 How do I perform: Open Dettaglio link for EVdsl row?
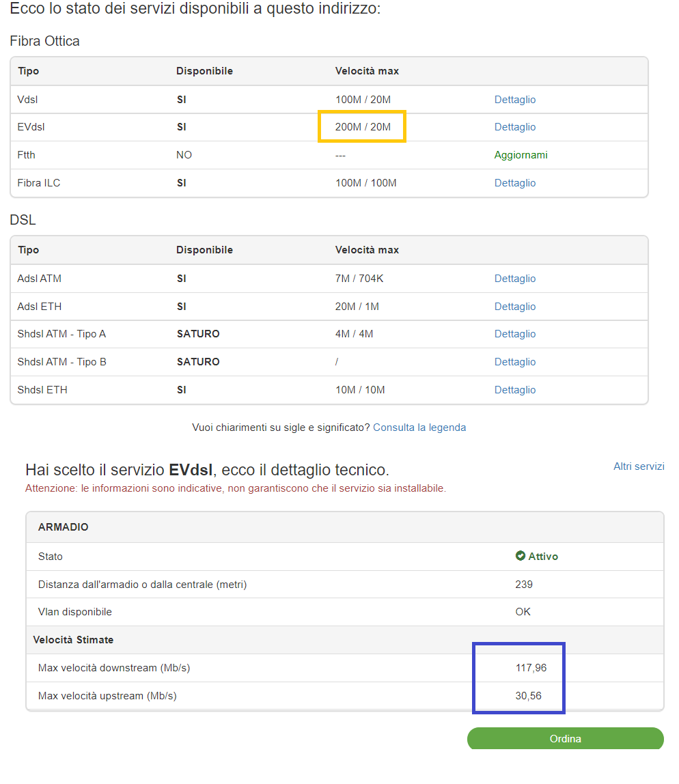pos(514,127)
